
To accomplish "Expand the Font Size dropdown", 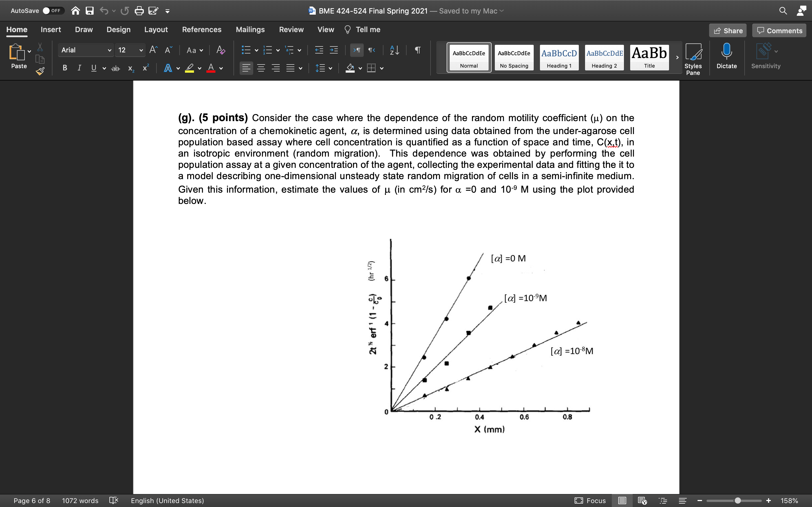I will pyautogui.click(x=138, y=51).
